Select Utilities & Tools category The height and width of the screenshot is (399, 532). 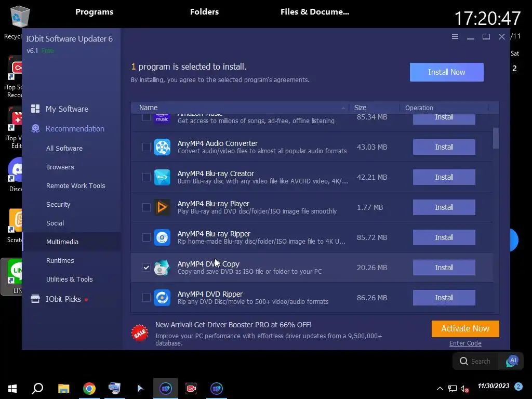69,279
